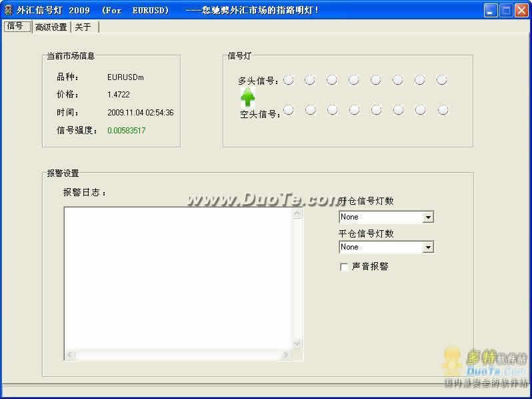Open the 开仓信号灯数 dropdown
The image size is (532, 399).
click(x=428, y=218)
